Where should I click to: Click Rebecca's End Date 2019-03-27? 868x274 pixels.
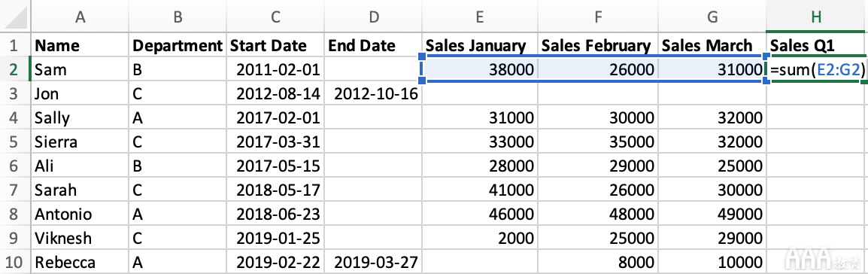373,262
